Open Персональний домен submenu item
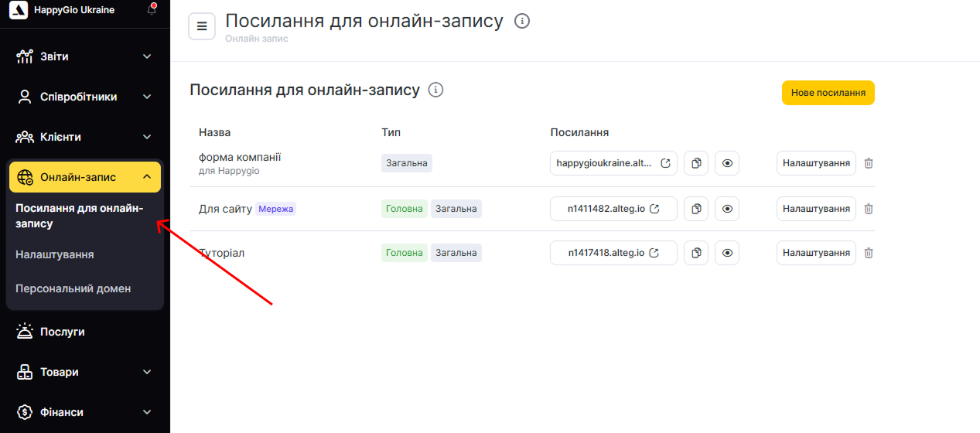Viewport: 980px width, 433px height. 73,288
